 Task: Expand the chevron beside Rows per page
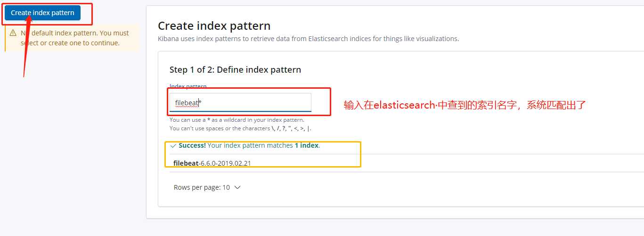click(x=237, y=187)
